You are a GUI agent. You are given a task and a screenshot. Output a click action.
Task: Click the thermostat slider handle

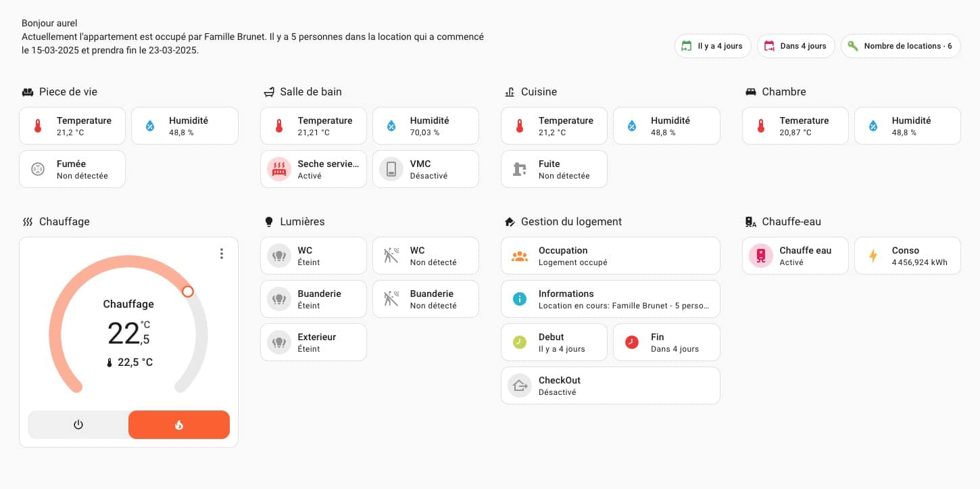(188, 292)
